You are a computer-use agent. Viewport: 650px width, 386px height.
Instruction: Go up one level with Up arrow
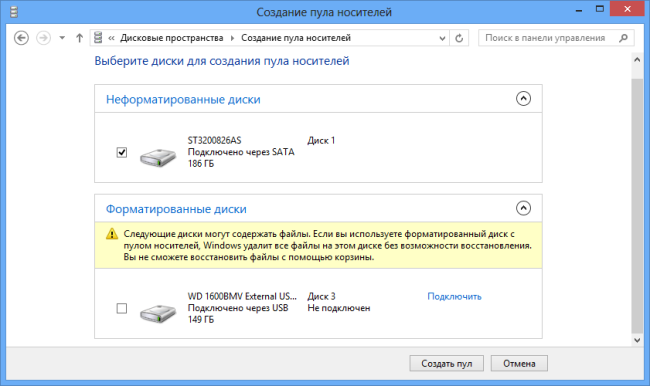pyautogui.click(x=79, y=38)
